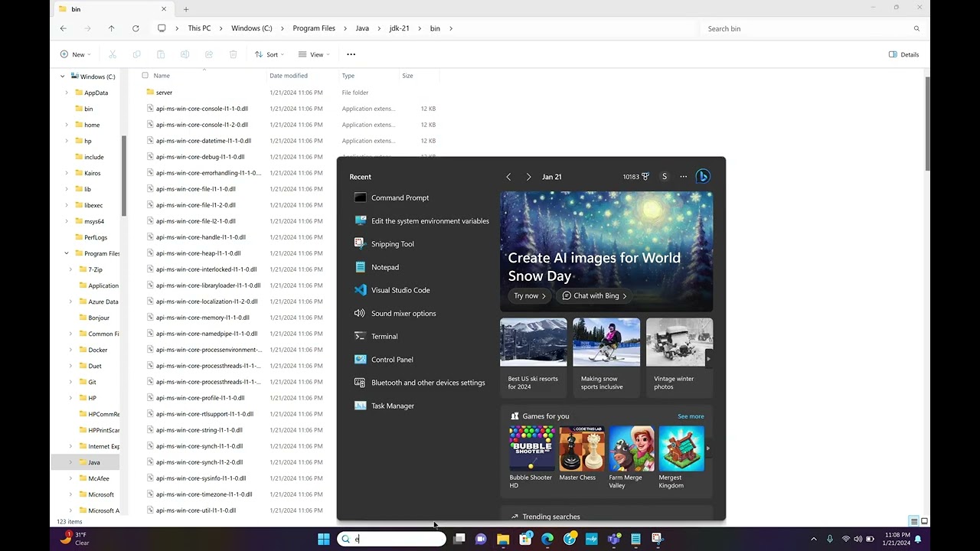Toggle the select all files checkbox
Screen dimensions: 980x551
(x=145, y=76)
